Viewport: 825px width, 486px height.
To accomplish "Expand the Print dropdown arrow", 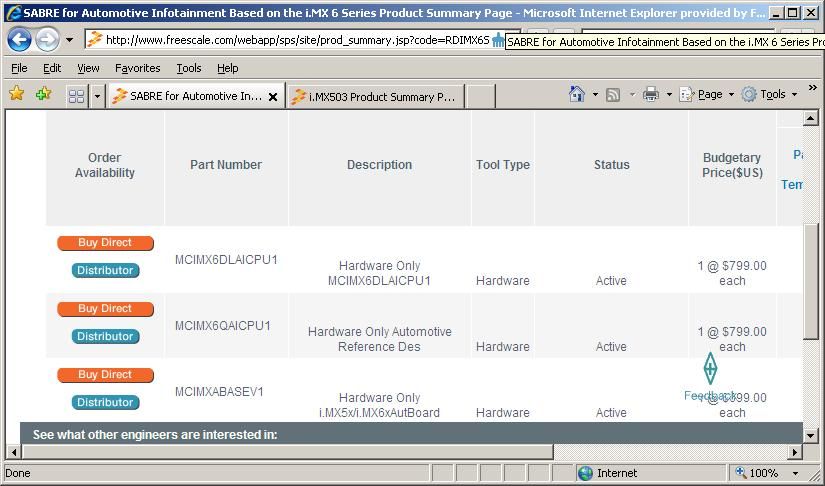I will tap(669, 95).
